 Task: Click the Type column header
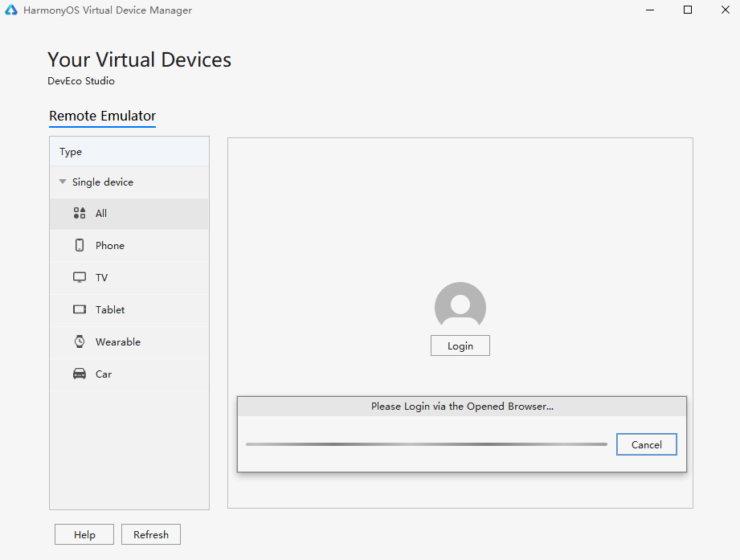(x=129, y=151)
